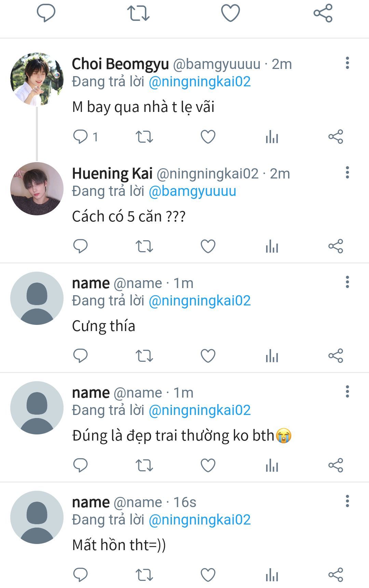Like Huening Kai's "Cách có 5 căn" reply
Viewport: 369px width, 588px height.
point(208,246)
